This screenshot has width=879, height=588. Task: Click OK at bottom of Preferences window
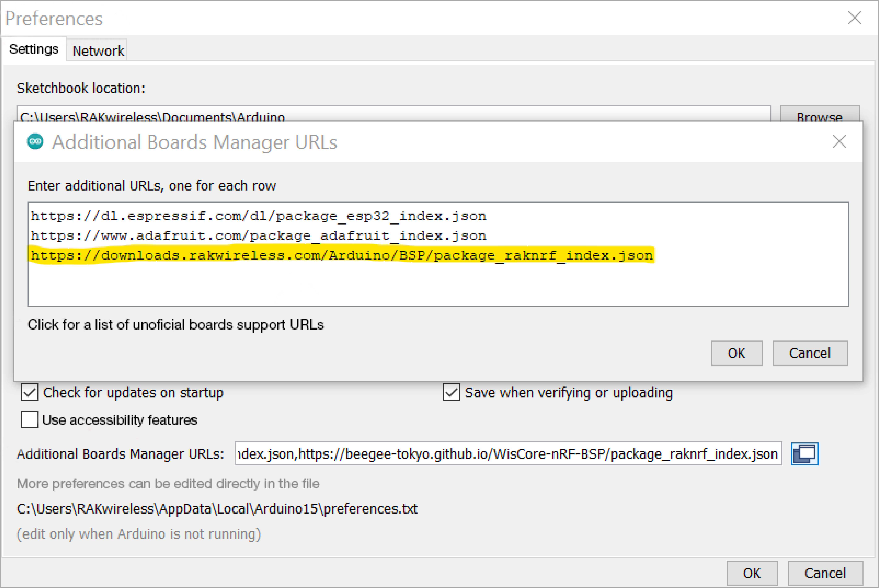click(752, 573)
